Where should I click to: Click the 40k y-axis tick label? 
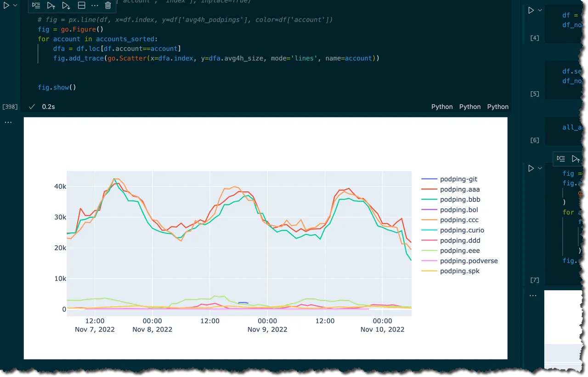pos(61,186)
